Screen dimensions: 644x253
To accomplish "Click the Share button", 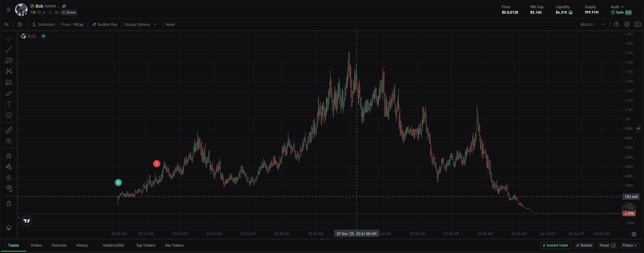I will [x=69, y=12].
